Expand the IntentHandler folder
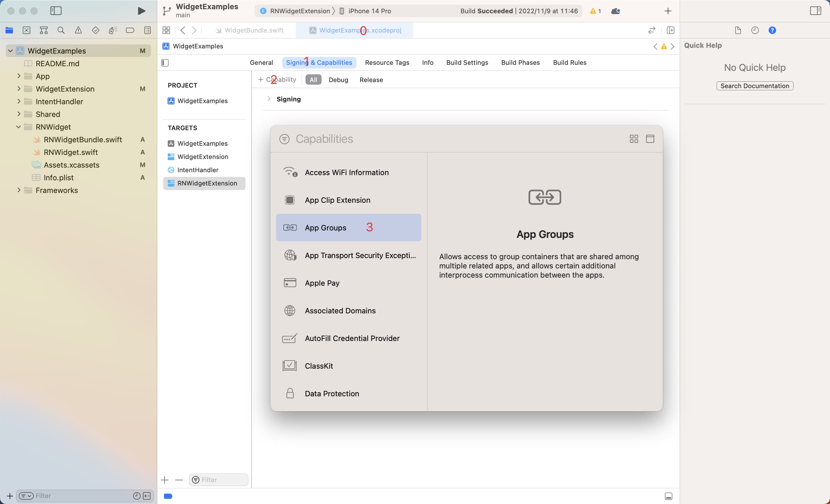This screenshot has height=504, width=830. click(18, 101)
